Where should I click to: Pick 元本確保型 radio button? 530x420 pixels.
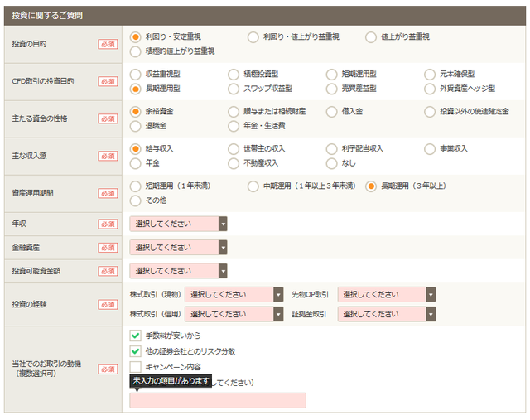pos(430,74)
